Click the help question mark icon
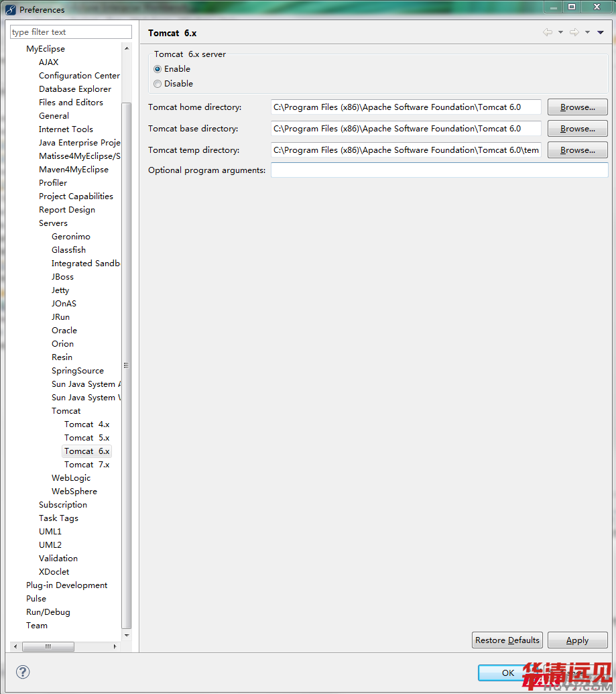 [23, 672]
